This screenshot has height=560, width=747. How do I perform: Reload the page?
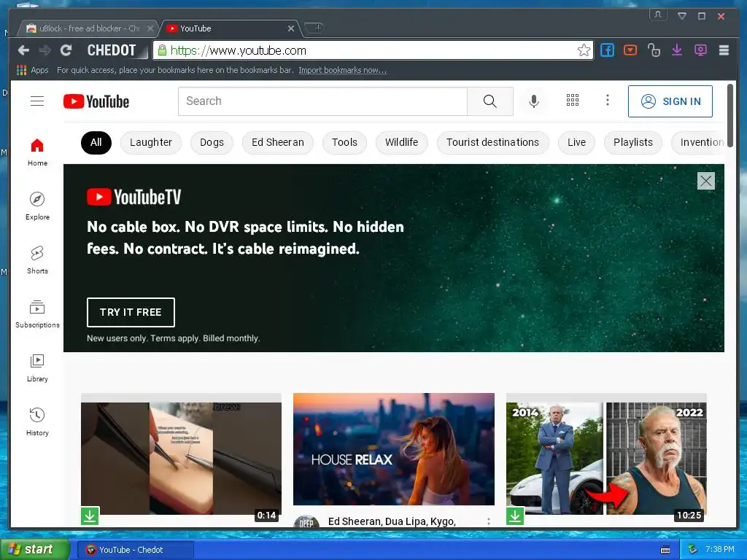tap(66, 50)
